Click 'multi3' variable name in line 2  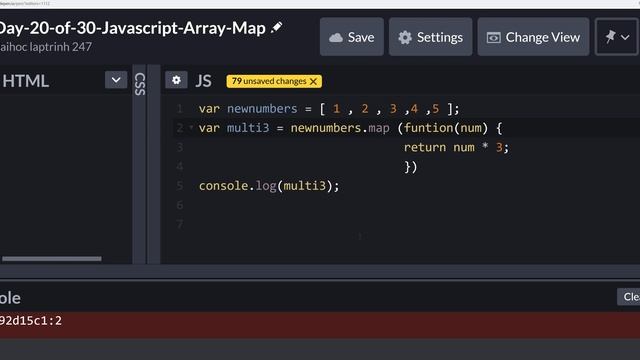tap(248, 128)
